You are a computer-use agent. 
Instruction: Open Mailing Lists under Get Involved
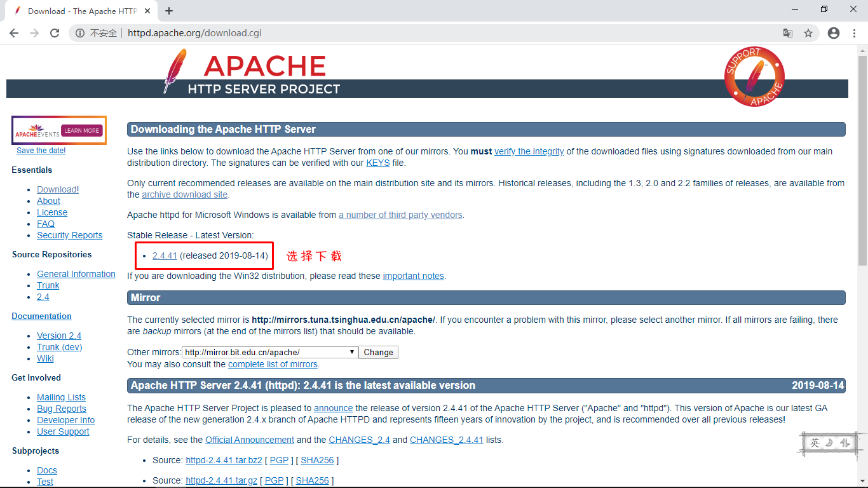click(x=61, y=397)
